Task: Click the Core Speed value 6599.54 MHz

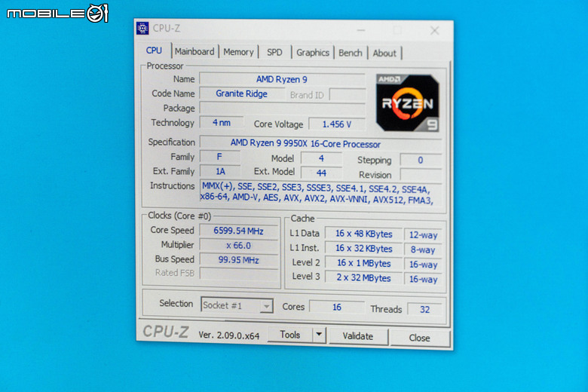Action: coord(238,231)
